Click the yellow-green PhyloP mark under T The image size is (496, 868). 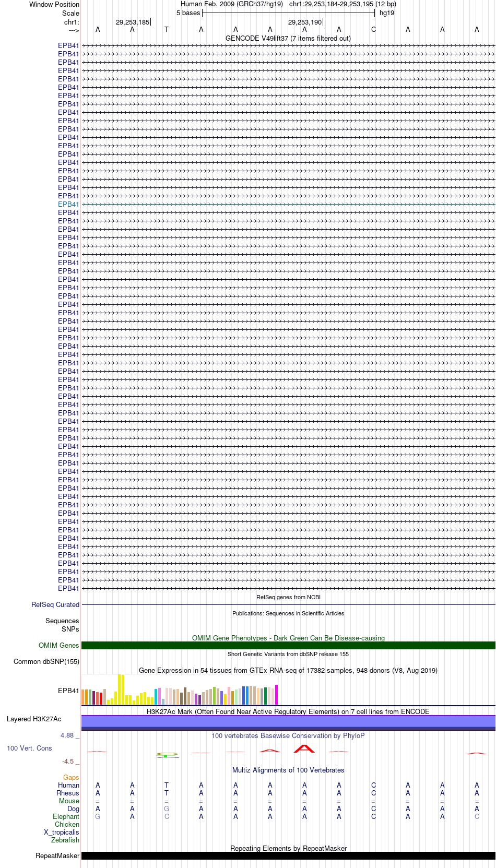167,754
